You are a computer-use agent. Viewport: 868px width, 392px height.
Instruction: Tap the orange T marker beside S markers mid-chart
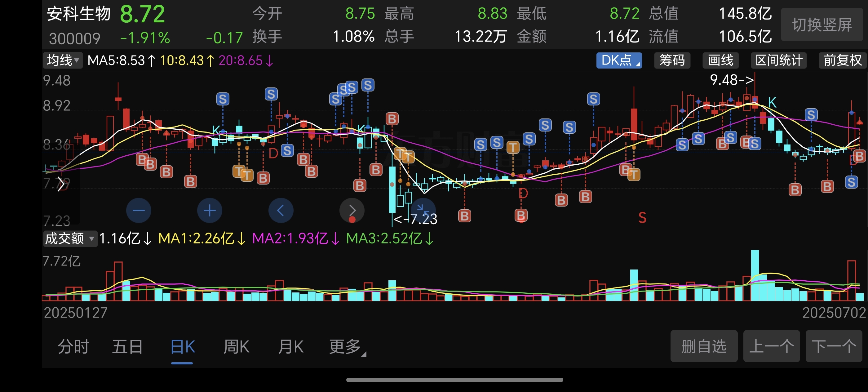[x=512, y=147]
